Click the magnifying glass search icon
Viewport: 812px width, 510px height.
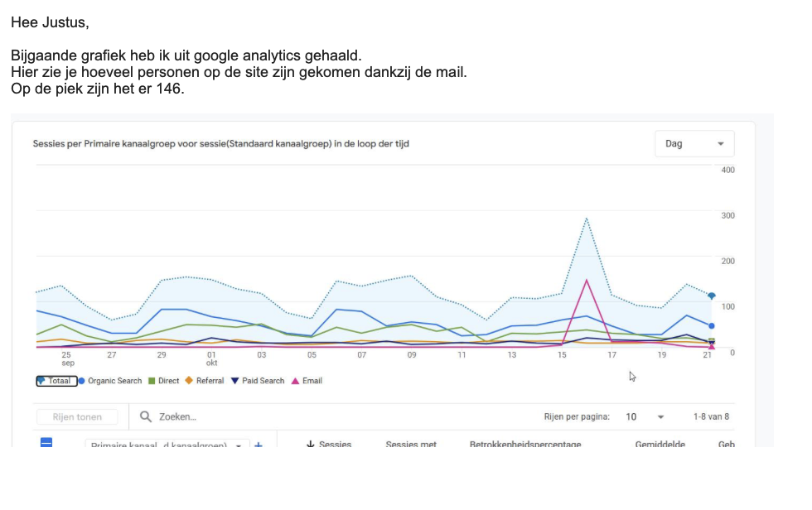[146, 416]
